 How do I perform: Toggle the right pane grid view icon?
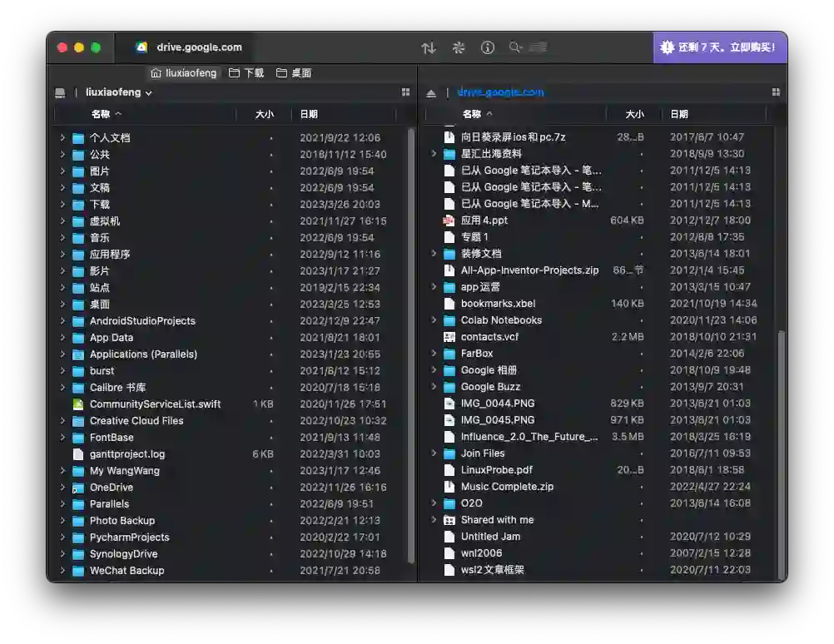tap(776, 92)
